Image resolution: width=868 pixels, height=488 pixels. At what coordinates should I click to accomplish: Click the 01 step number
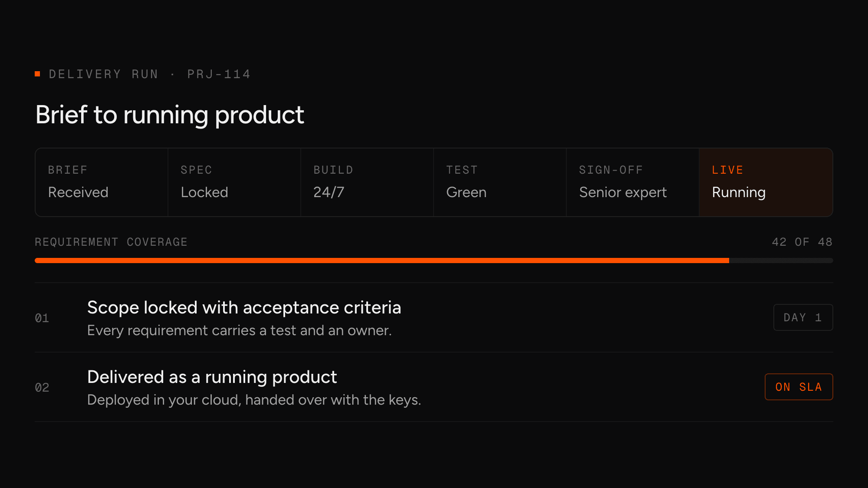(42, 318)
